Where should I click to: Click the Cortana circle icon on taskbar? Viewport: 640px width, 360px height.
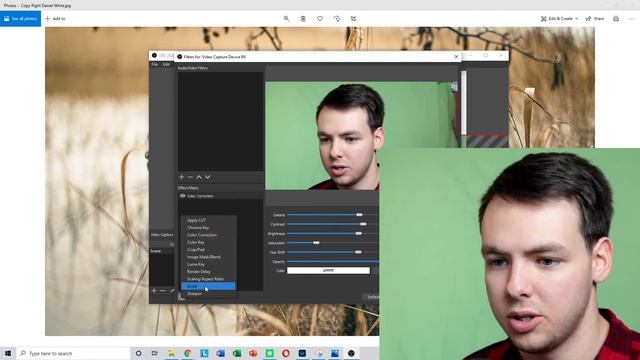tap(138, 353)
